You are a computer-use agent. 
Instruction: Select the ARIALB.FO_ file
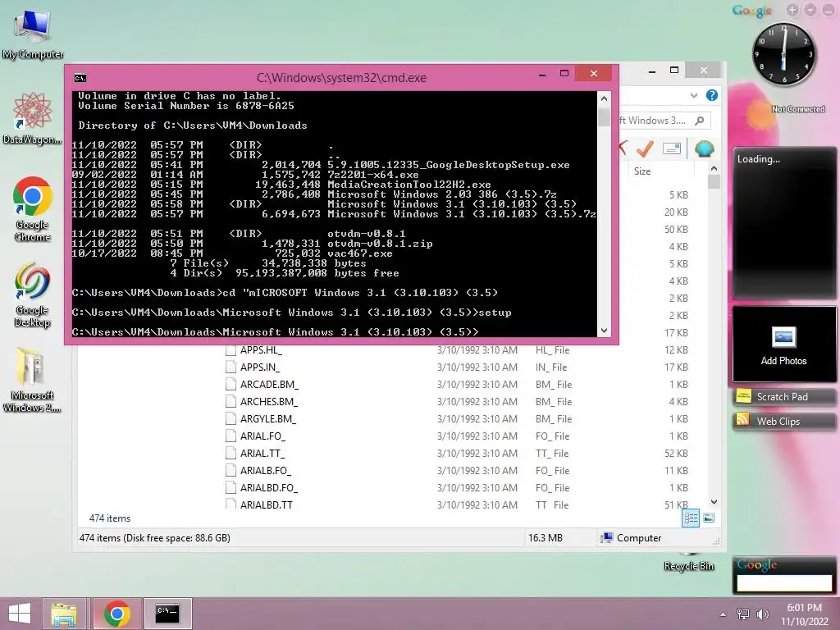point(265,470)
